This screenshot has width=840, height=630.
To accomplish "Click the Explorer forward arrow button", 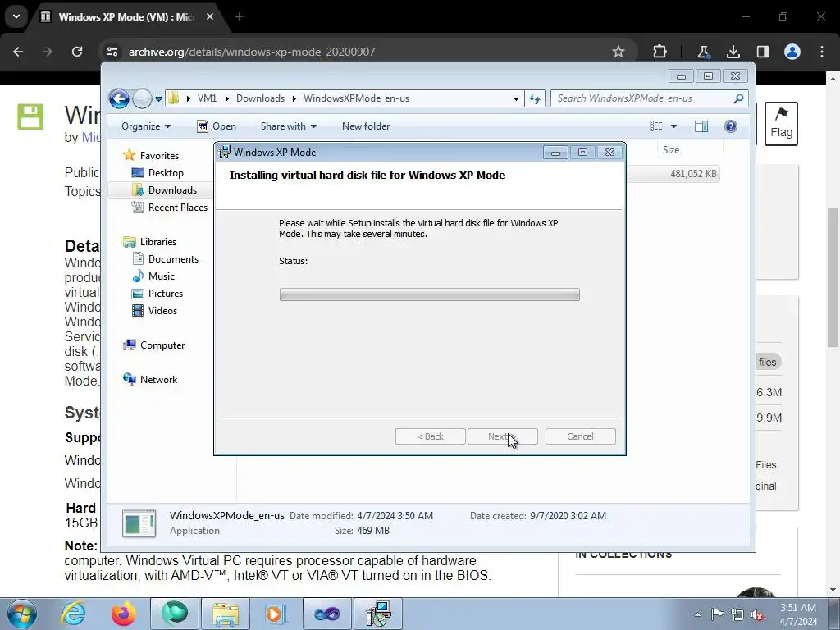I will 142,98.
